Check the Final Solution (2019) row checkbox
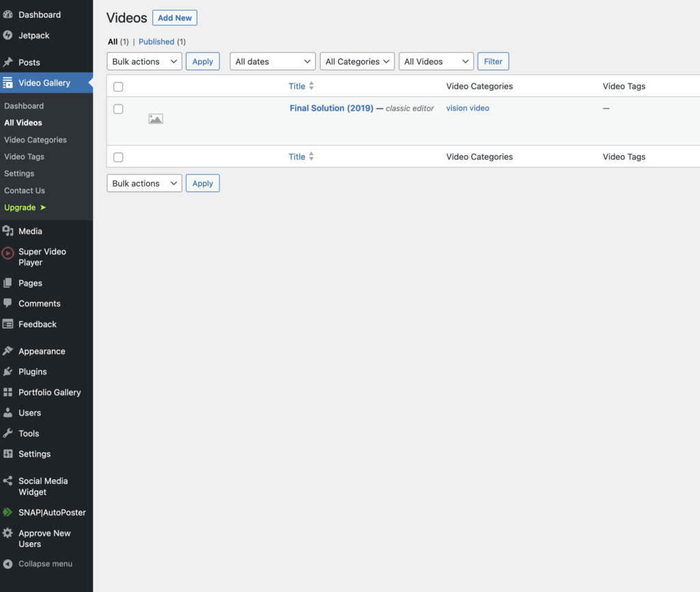 point(118,109)
